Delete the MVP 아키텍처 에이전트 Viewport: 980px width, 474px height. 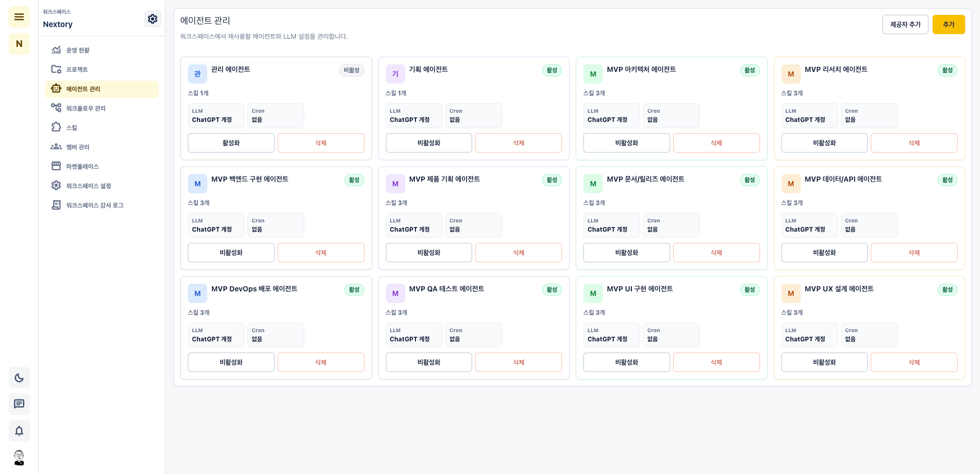pos(717,143)
